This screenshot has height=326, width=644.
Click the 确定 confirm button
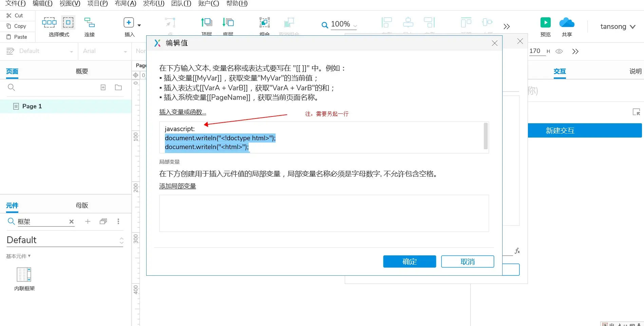(x=410, y=261)
